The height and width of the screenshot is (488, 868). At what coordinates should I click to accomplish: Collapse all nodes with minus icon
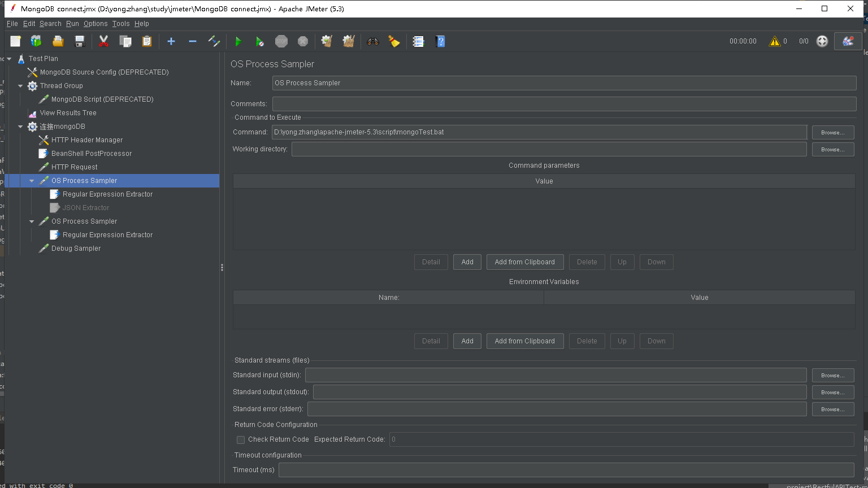coord(193,41)
